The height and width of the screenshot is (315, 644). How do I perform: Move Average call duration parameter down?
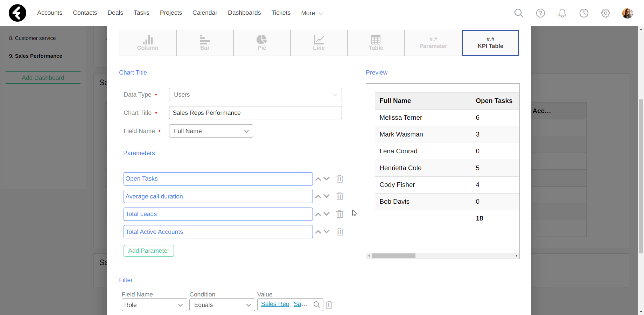327,196
